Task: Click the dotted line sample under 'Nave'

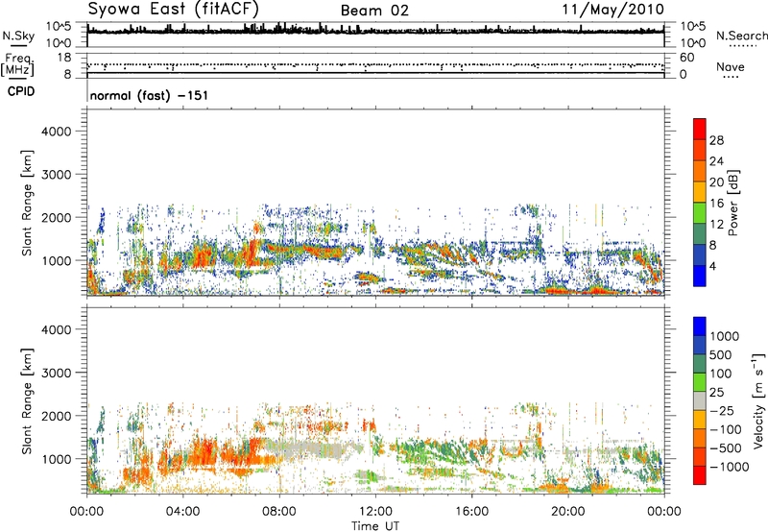Action: [x=731, y=78]
